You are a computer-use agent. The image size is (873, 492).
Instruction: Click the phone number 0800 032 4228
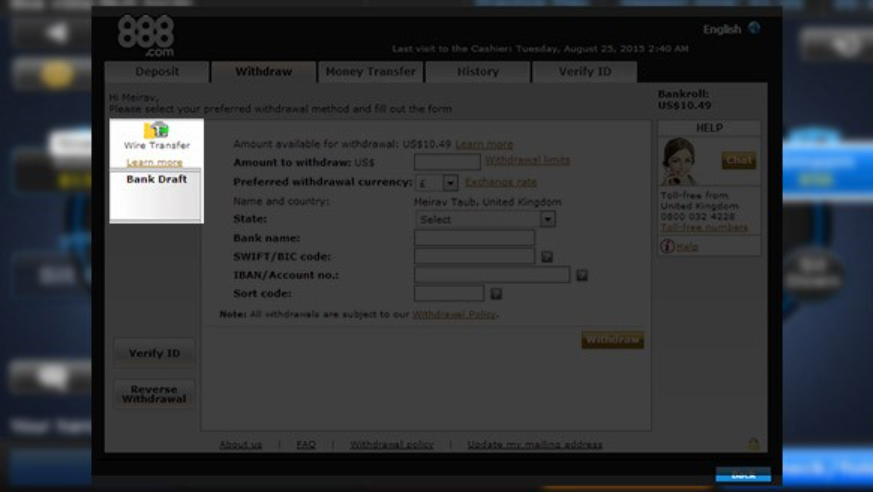tap(698, 217)
